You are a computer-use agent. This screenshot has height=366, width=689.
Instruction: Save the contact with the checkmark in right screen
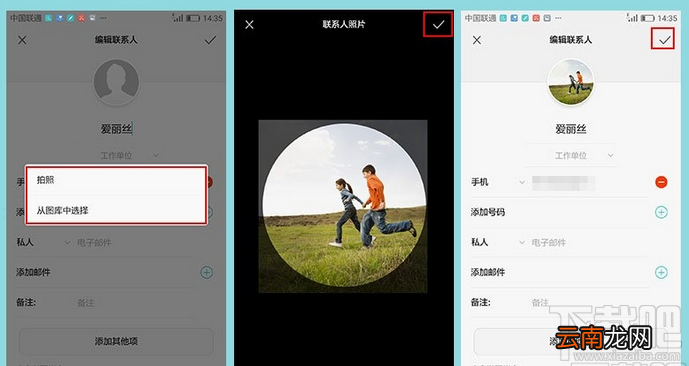[665, 40]
